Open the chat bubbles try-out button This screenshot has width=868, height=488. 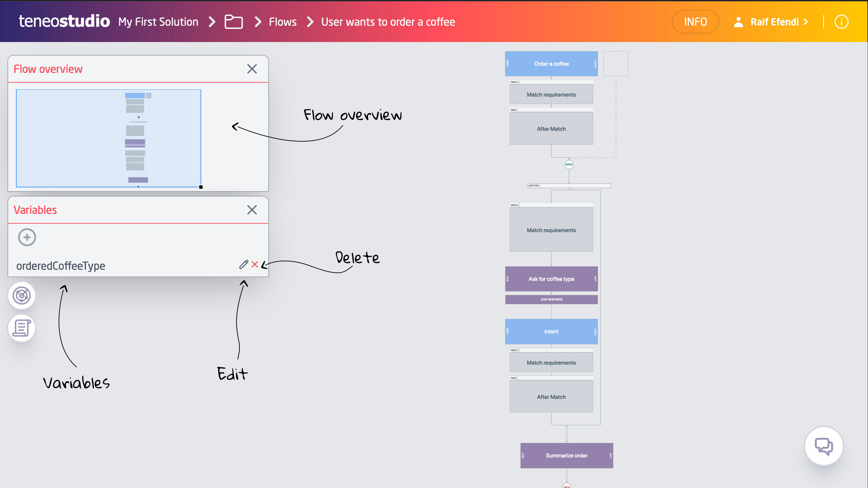824,446
